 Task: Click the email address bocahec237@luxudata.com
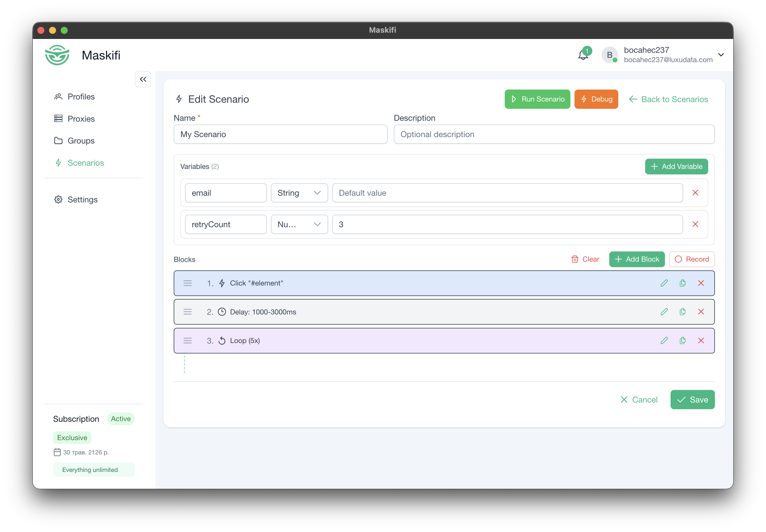coord(668,60)
